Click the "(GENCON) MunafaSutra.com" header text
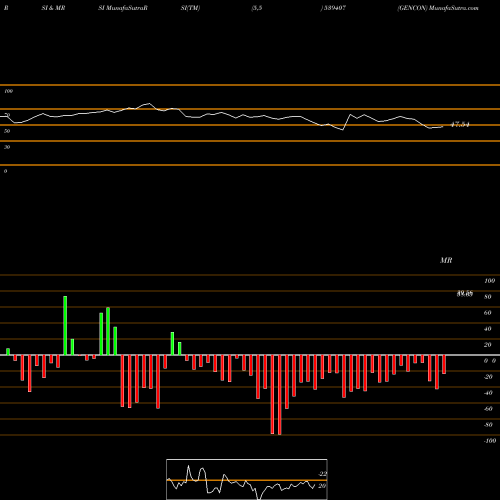The width and height of the screenshot is (500, 500). pyautogui.click(x=438, y=8)
